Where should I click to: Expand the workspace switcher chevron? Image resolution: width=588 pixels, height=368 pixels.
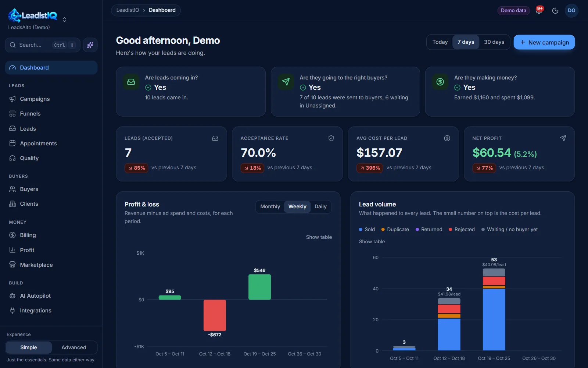point(65,20)
